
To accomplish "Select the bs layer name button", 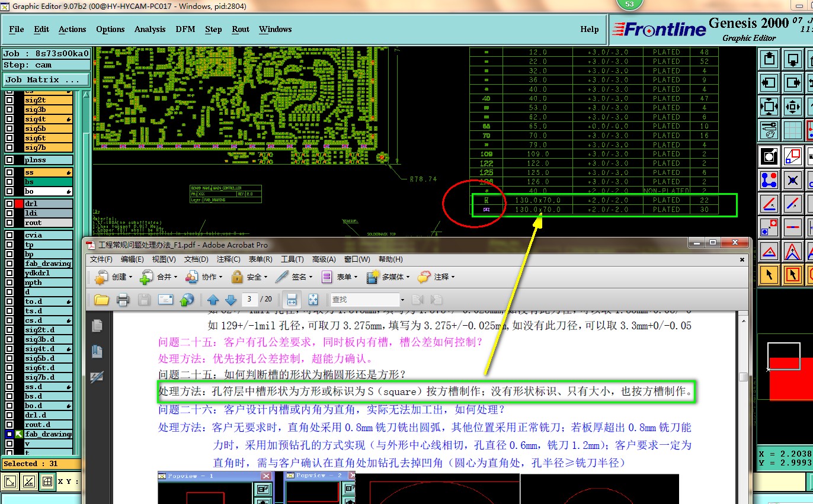I will point(49,182).
